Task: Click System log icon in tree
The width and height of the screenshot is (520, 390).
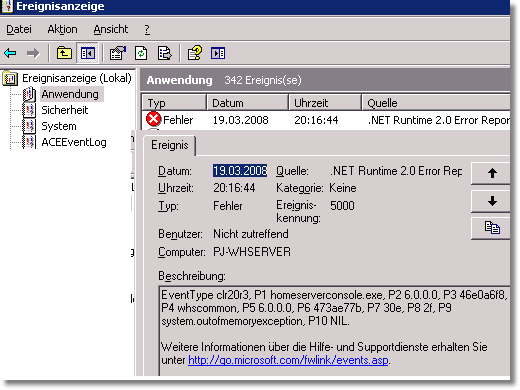Action: [29, 126]
